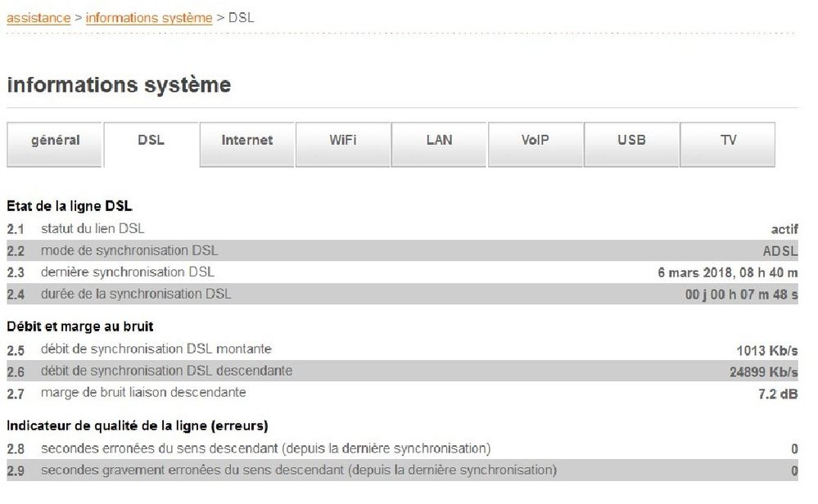Select the TV tab
The width and height of the screenshot is (818, 504).
[728, 141]
